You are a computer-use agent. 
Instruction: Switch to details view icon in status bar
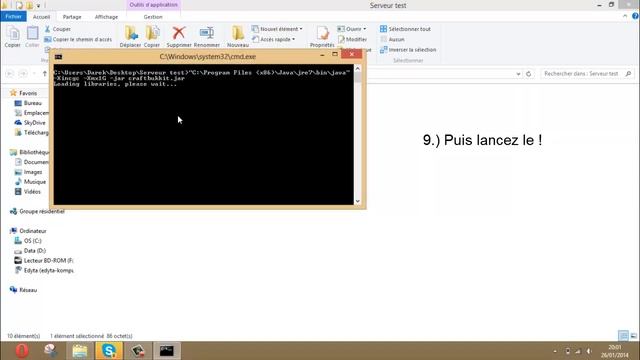[x=623, y=336]
